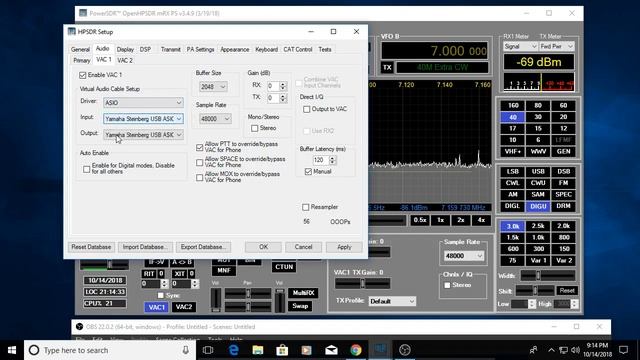Toggle Allow MOX to override VAC
Viewport: 640px width, 360px height.
tap(200, 178)
